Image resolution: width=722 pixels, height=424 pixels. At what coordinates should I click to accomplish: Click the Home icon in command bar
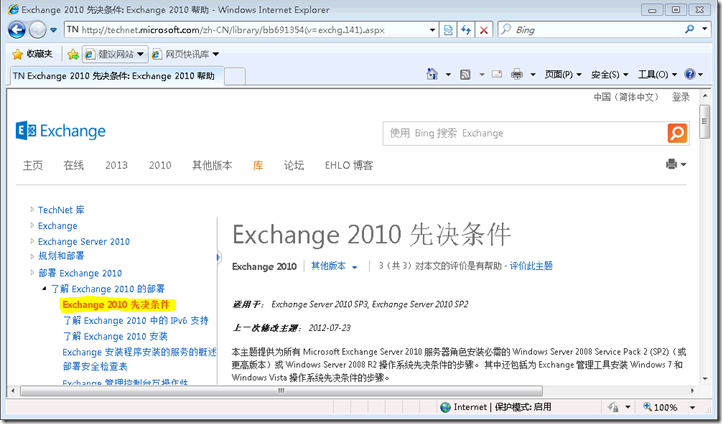click(432, 74)
